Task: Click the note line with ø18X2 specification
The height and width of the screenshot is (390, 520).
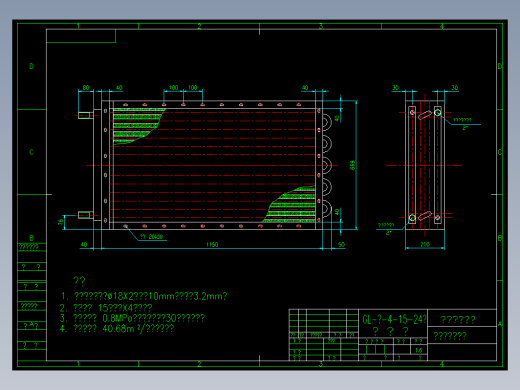Action: [x=144, y=296]
